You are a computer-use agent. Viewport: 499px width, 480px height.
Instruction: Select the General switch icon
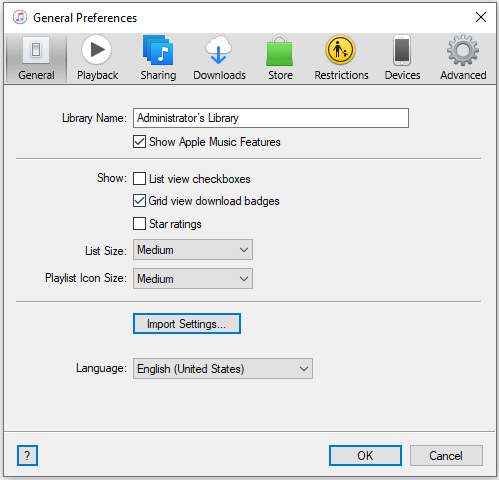[x=36, y=50]
